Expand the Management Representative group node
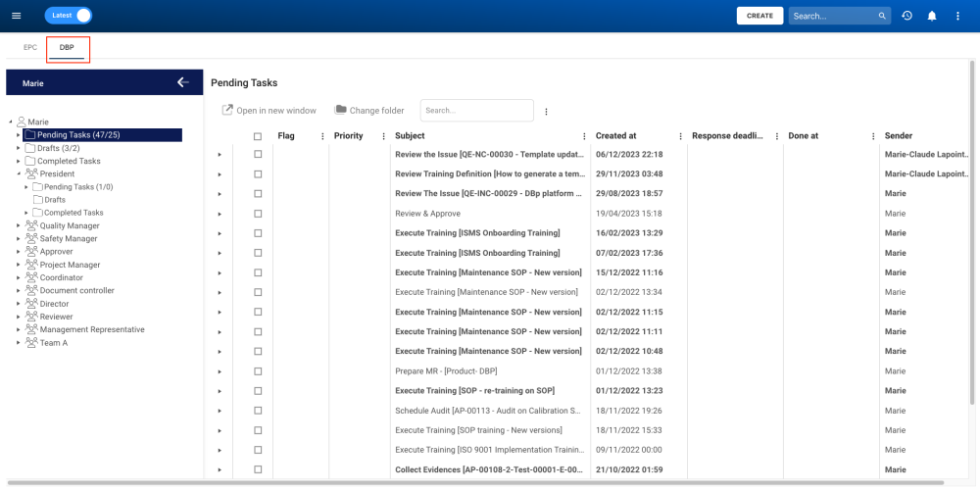 pos(18,329)
